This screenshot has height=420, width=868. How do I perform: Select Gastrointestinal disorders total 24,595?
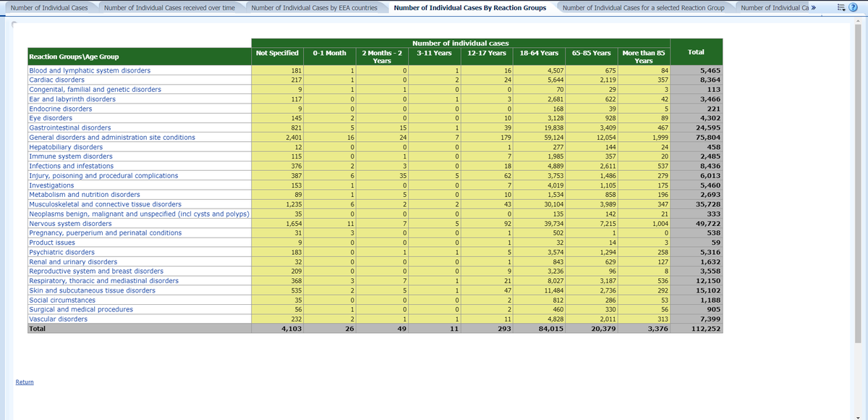tap(697, 127)
